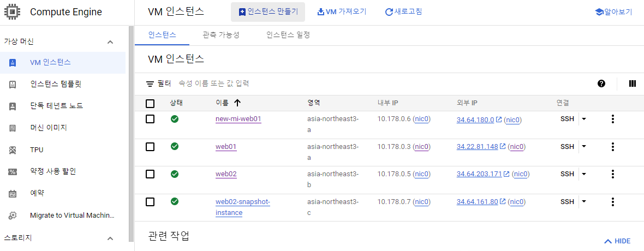Connect via SSH to web02
644x251 pixels.
click(567, 174)
